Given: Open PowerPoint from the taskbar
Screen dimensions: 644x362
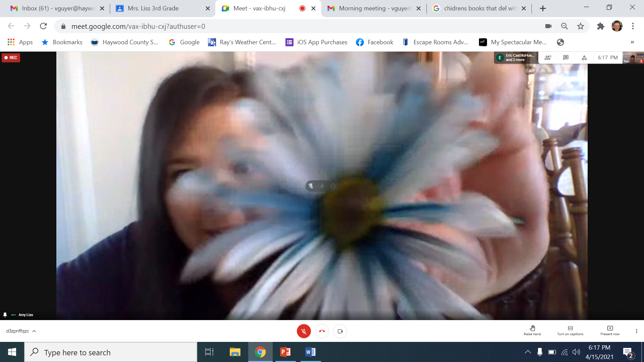Looking at the screenshot, I should [285, 352].
